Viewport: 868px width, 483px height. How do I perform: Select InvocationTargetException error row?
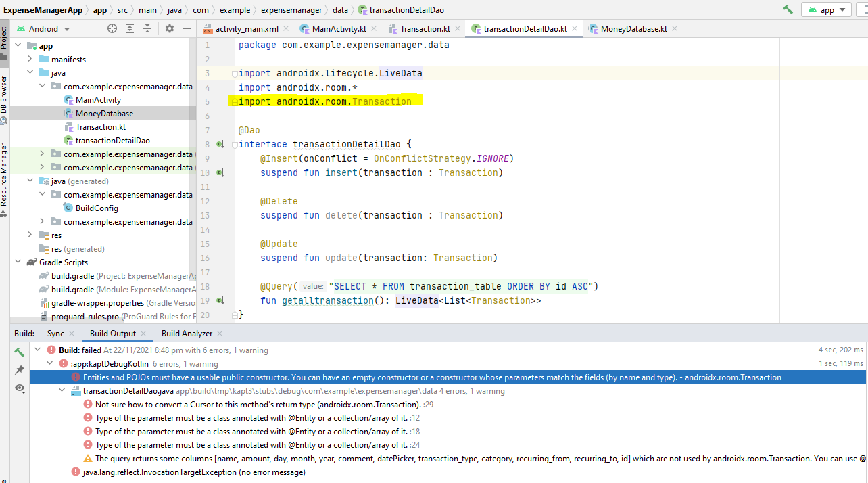[449, 472]
